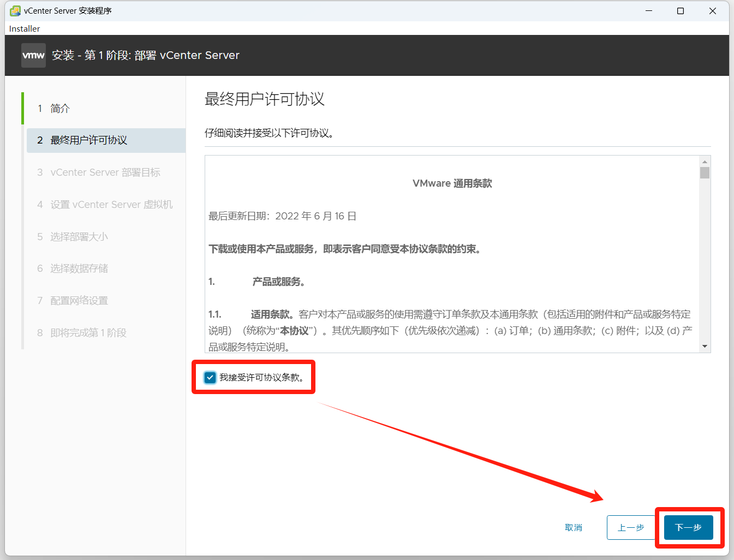
Task: Select step 8 即将完成第 1 阶段
Action: 88,333
